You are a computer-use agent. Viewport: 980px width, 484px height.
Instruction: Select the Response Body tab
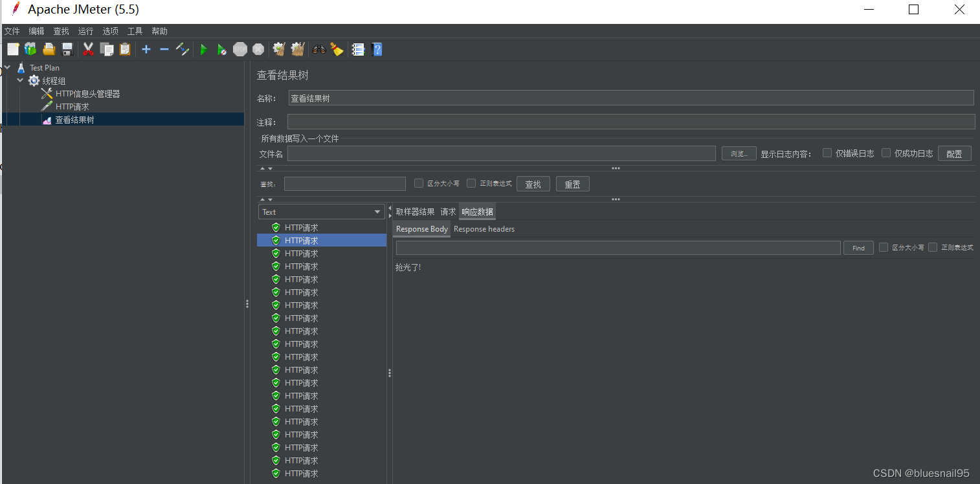pos(422,229)
